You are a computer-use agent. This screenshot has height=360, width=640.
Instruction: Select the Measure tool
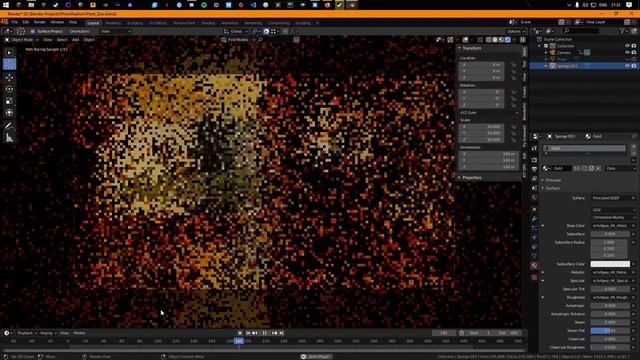[x=9, y=138]
